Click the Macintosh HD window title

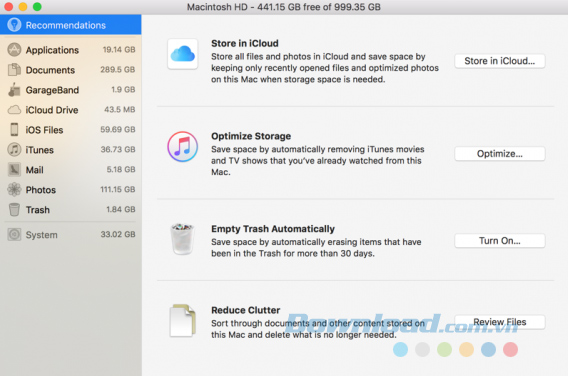tap(284, 7)
